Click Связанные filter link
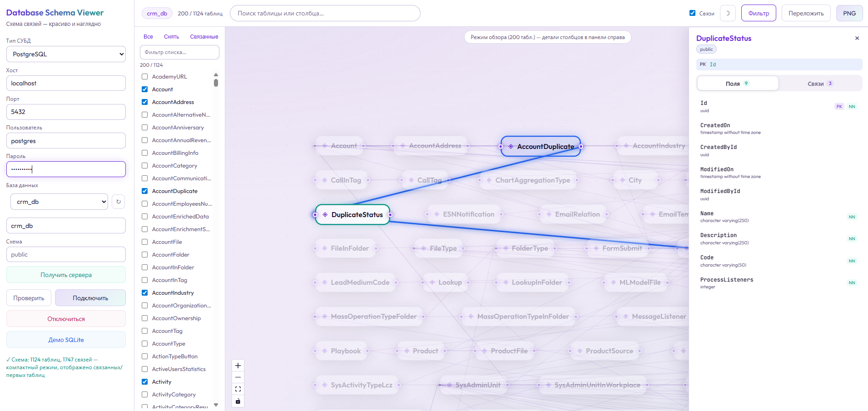The height and width of the screenshot is (411, 868). [x=204, y=37]
